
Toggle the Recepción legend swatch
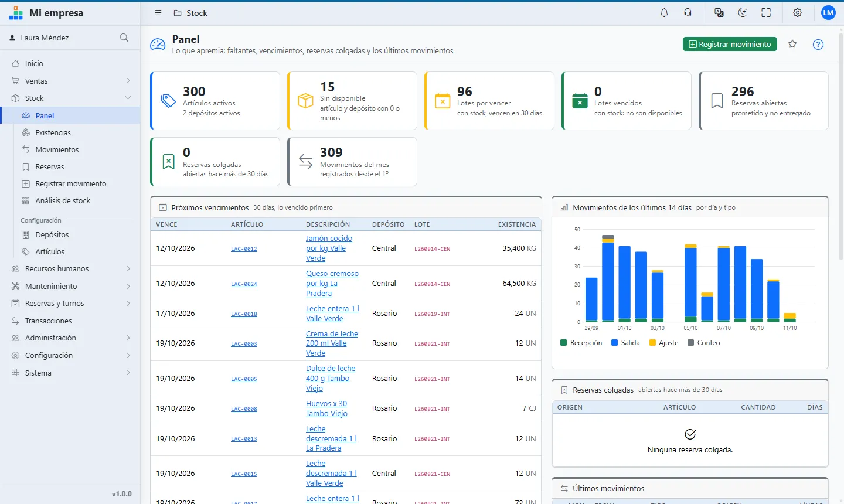564,343
